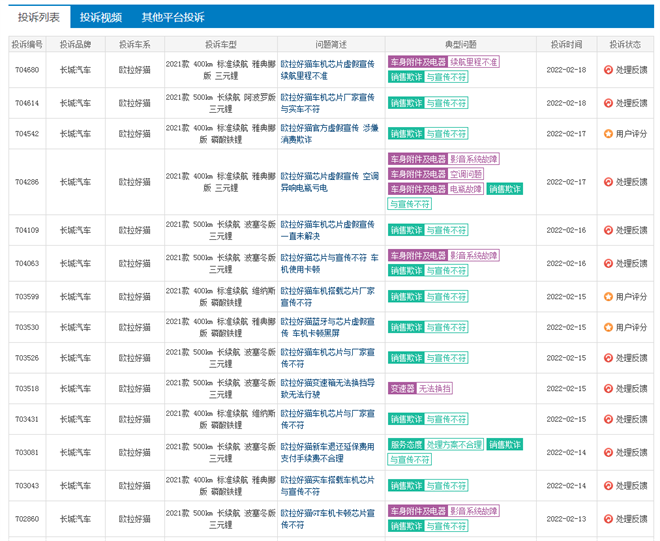Click 变速器 tag in row 703518
Screen dimensions: 660x541
[402, 389]
